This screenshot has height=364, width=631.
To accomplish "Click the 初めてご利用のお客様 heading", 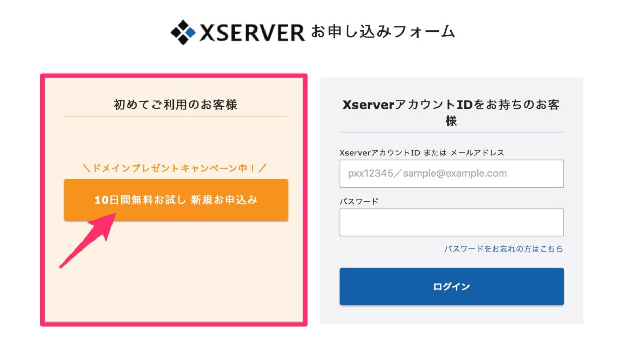I will point(176,105).
